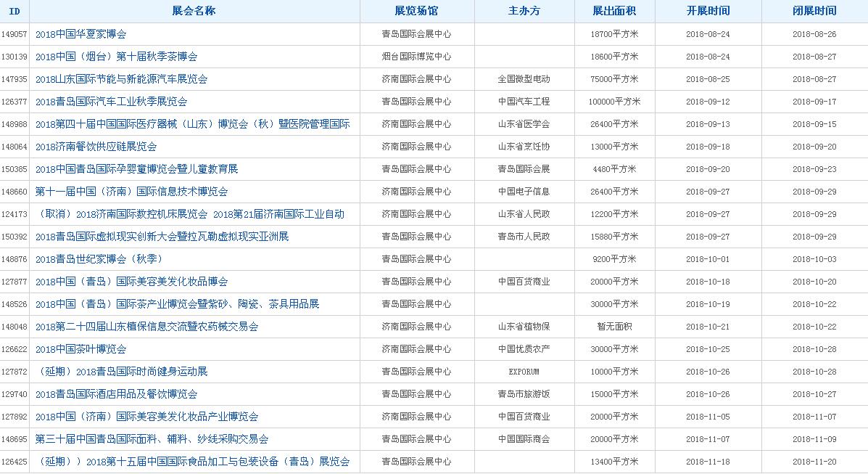Screen dimensions: 868x474
Task: Open 2018中国（济南）国际美容美发化妆品产业博览会 link
Action: pos(146,417)
